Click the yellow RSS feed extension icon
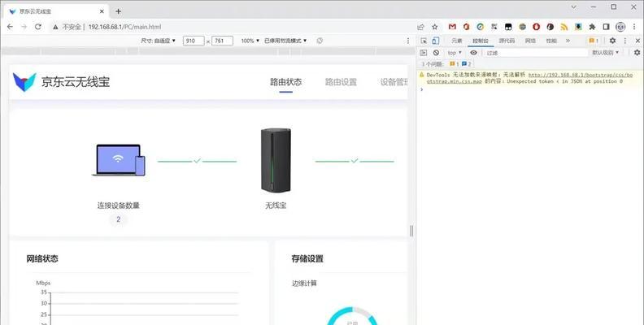This screenshot has width=644, height=325. (564, 27)
